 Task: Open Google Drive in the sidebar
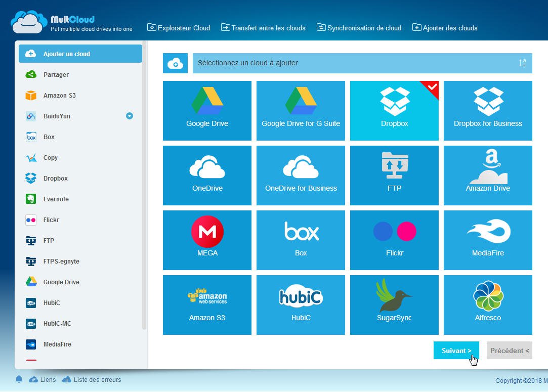[x=80, y=282]
